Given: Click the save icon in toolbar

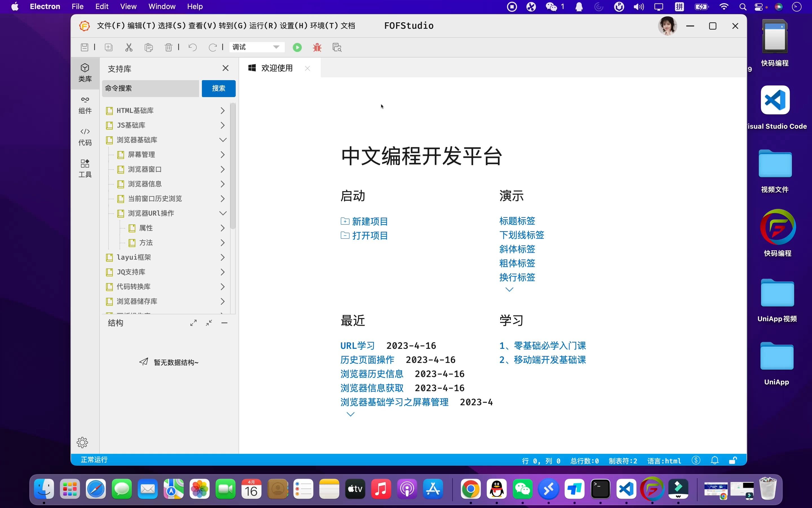Looking at the screenshot, I should [x=85, y=47].
